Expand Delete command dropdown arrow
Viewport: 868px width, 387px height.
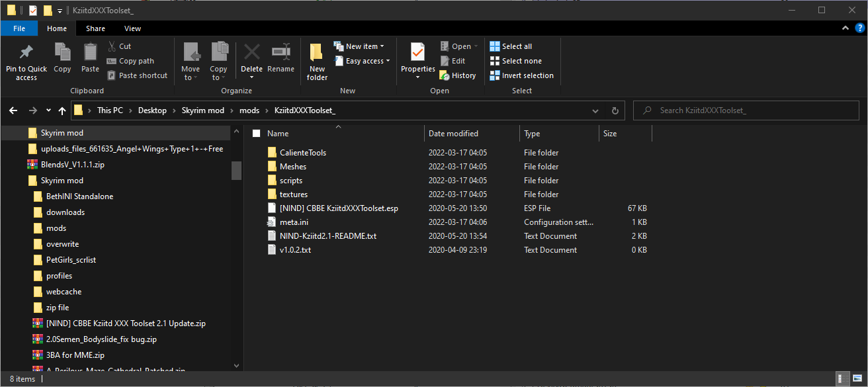251,77
